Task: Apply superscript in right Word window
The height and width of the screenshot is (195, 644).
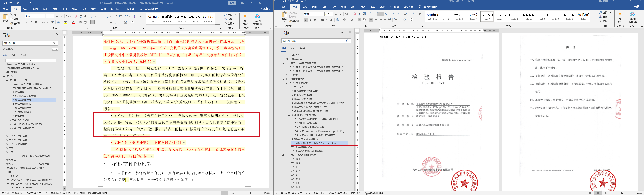Action: [x=332, y=20]
